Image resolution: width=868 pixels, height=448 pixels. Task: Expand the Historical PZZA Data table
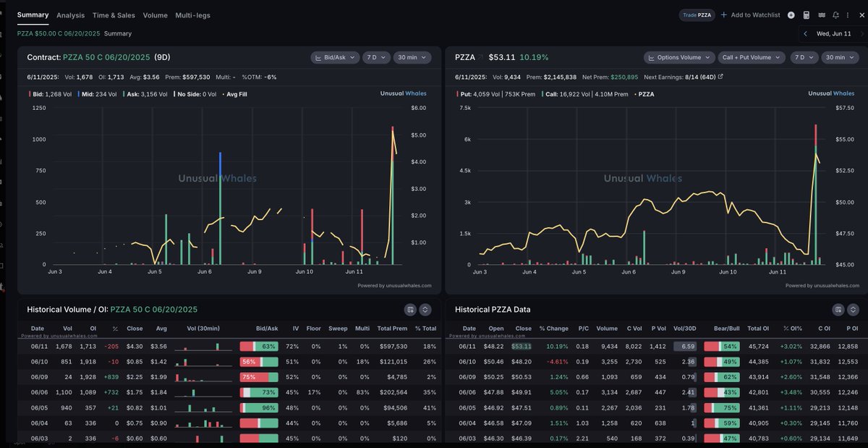[x=853, y=309]
